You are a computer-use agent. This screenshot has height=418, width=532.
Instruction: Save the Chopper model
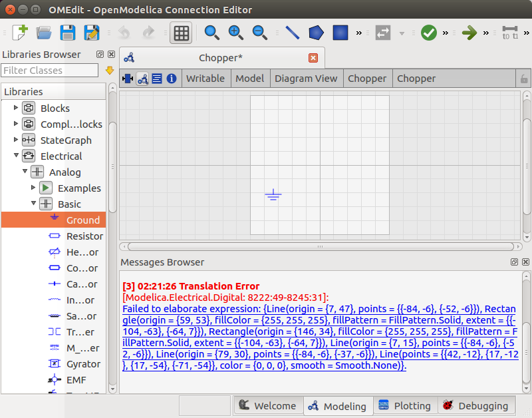tap(68, 33)
